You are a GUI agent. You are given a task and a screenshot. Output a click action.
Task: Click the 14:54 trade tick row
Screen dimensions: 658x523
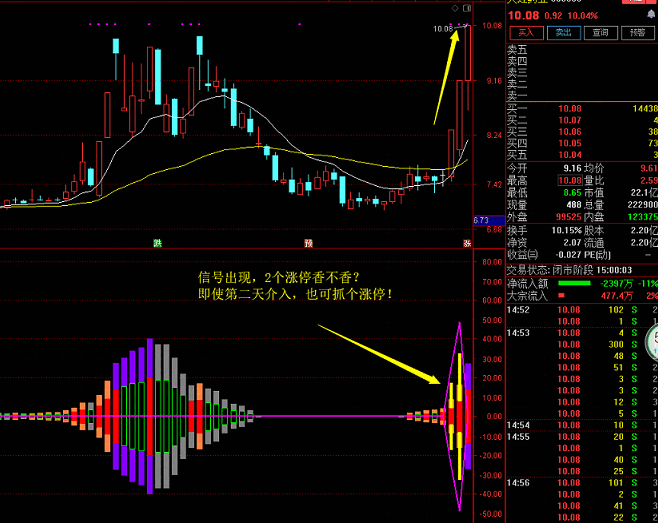point(582,425)
